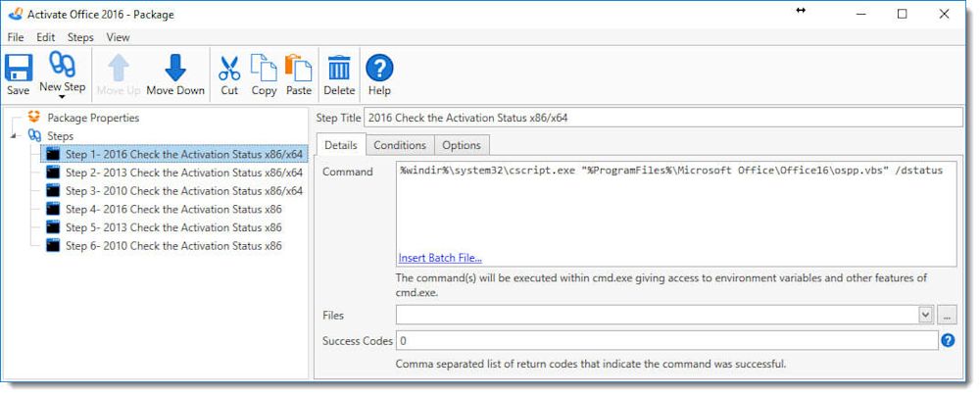This screenshot has width=980, height=396.
Task: Click the Step 2 command prompt icon
Action: pyautogui.click(x=53, y=173)
